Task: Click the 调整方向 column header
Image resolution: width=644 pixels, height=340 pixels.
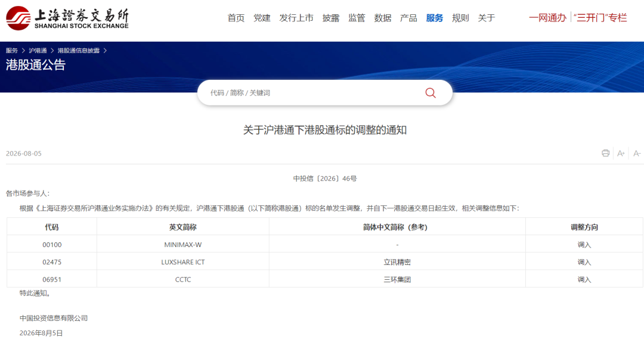Action: tap(584, 227)
